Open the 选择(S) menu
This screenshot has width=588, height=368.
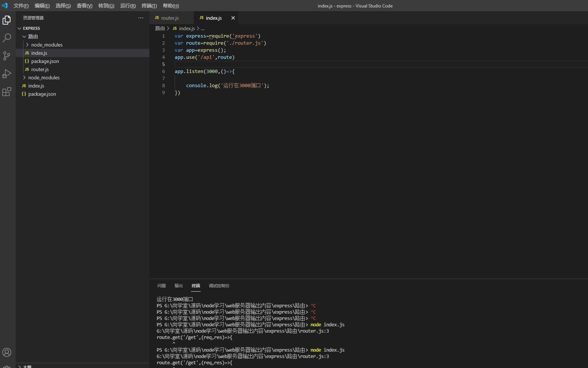coord(63,6)
